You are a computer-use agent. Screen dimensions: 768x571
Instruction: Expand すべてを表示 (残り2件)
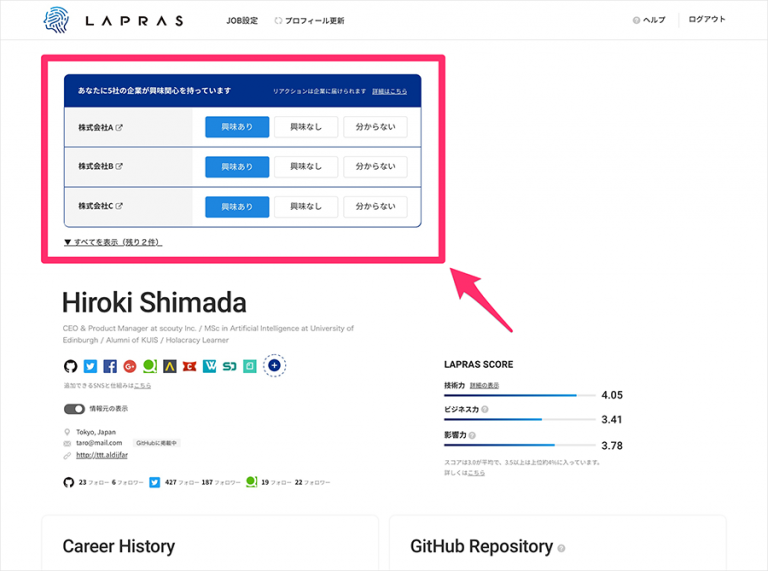click(x=112, y=242)
